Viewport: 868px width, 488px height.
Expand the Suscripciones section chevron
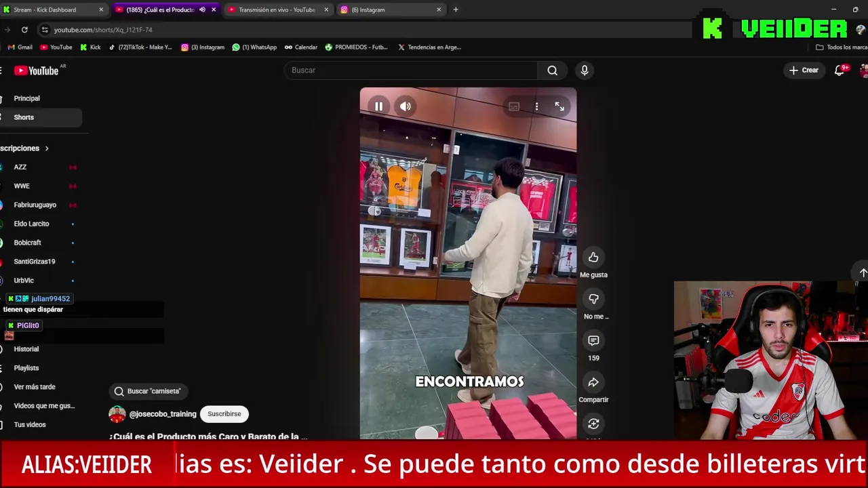click(x=47, y=148)
